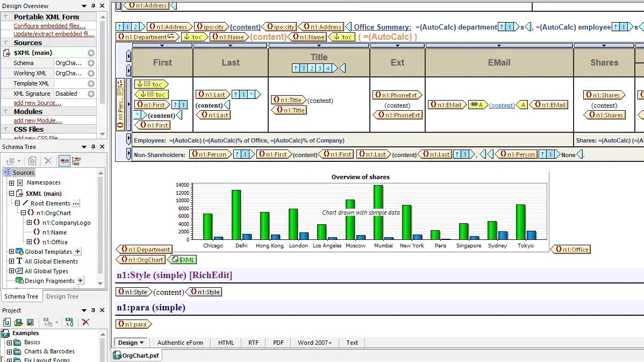
Task: Open the Project panel dropdown menu
Action: 84,310
